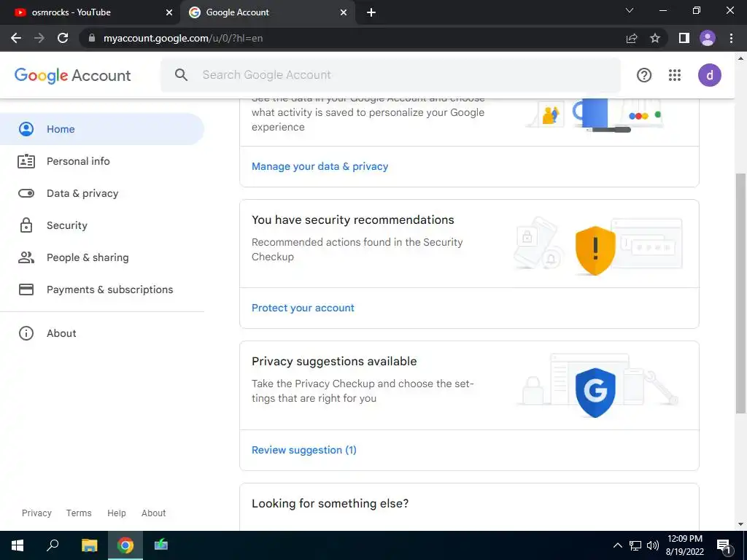Click the Chrome taskbar icon
The height and width of the screenshot is (560, 747).
125,545
